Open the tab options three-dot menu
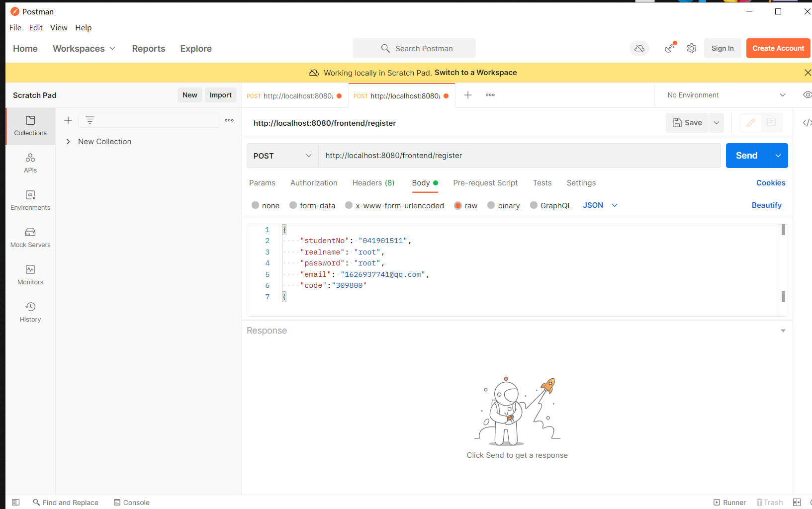This screenshot has width=812, height=509. point(490,95)
